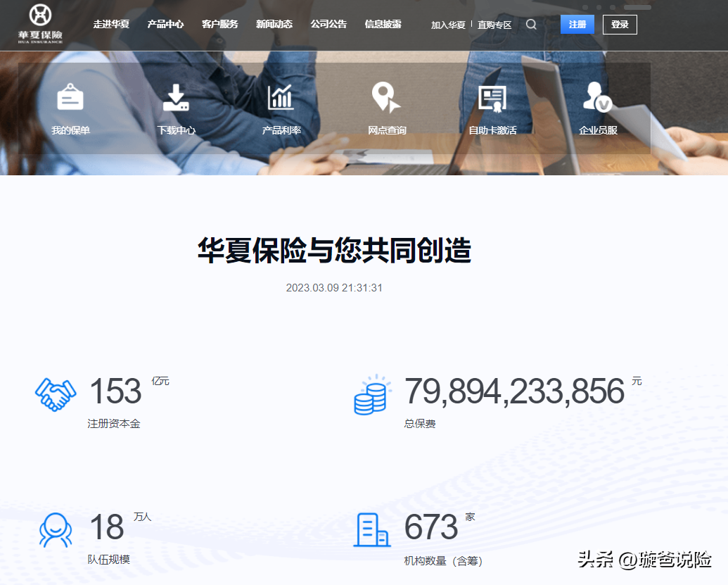The width and height of the screenshot is (728, 585).
Task: Click the coin stack icon beside 总保费
Action: [372, 394]
